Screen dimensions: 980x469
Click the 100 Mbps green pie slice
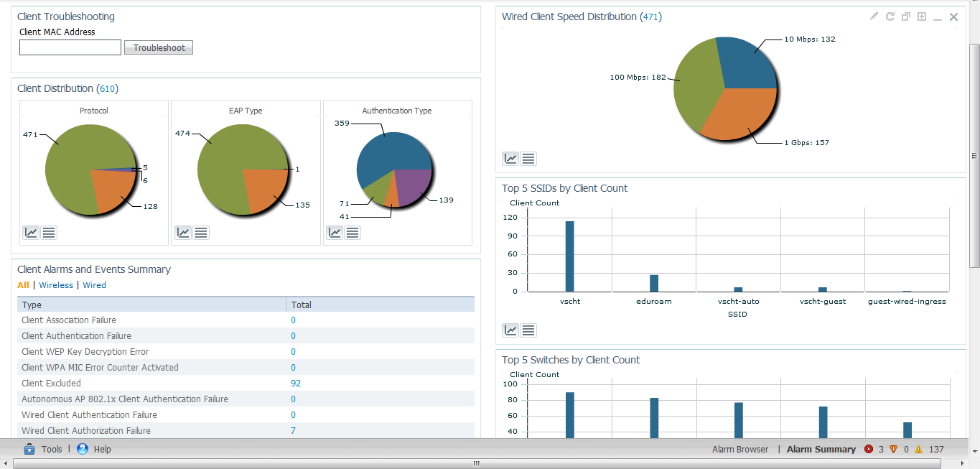695,85
